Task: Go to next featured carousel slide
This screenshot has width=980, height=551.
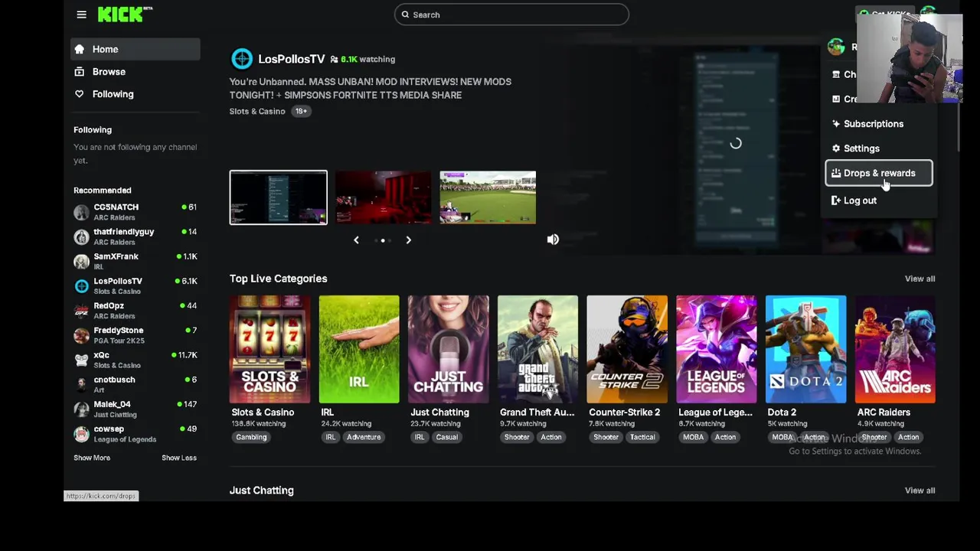Action: point(408,240)
